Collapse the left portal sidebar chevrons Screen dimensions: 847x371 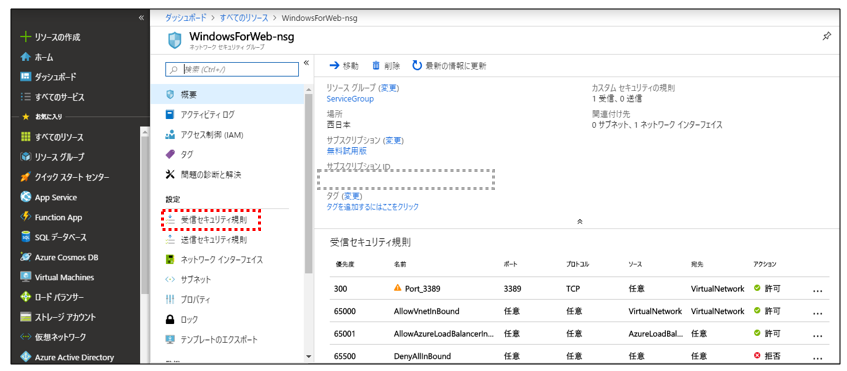(142, 17)
